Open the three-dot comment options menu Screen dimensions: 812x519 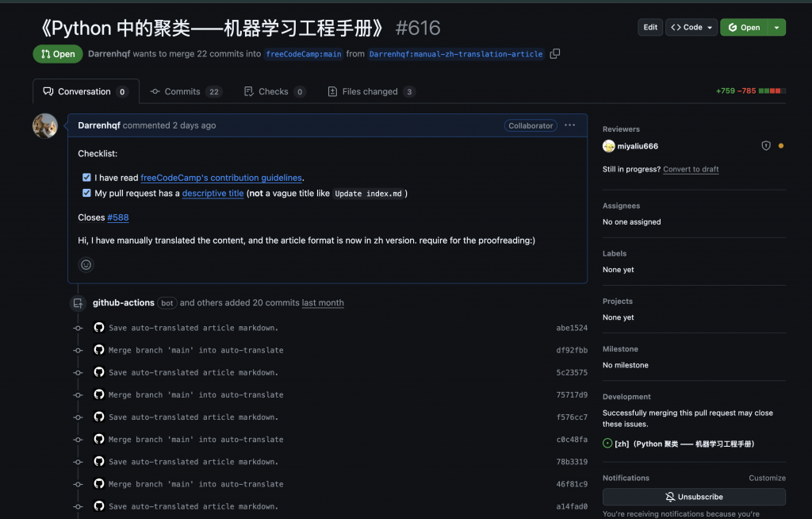click(x=569, y=125)
